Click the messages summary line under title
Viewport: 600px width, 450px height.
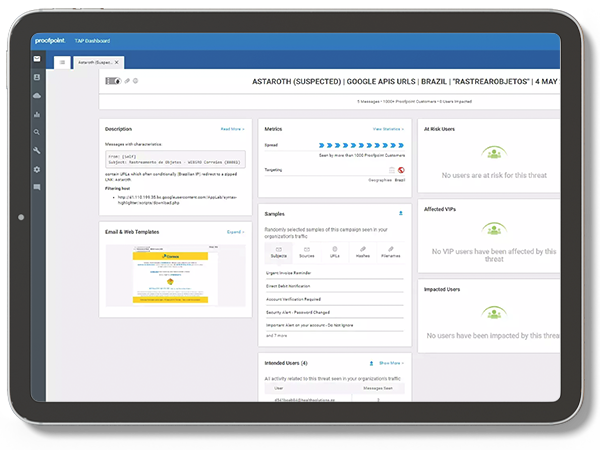(x=414, y=101)
